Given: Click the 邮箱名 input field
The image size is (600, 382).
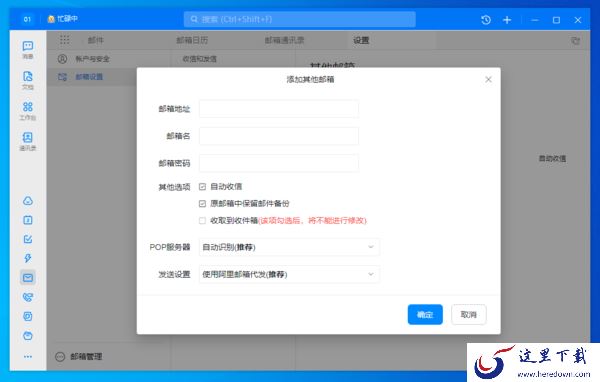Looking at the screenshot, I should [x=279, y=136].
